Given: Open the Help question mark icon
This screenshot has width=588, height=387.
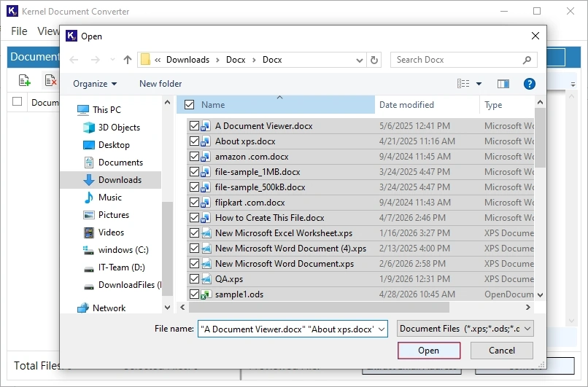Looking at the screenshot, I should [529, 84].
